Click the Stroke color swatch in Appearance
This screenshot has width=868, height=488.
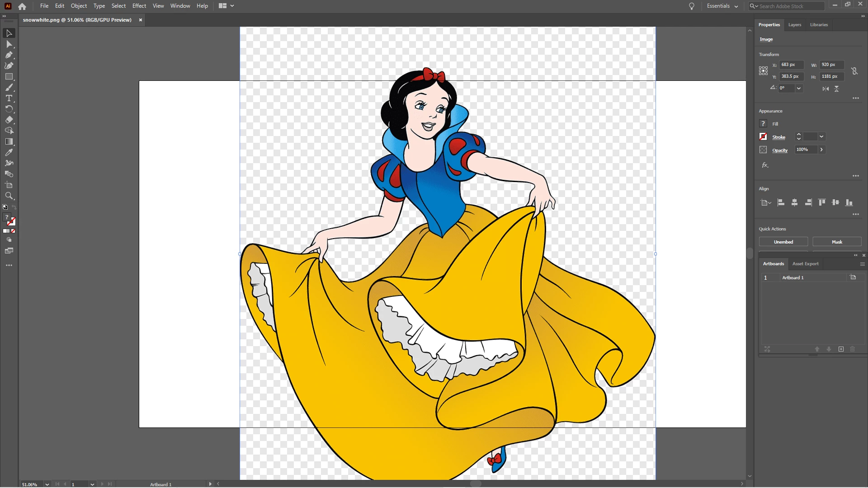click(763, 136)
